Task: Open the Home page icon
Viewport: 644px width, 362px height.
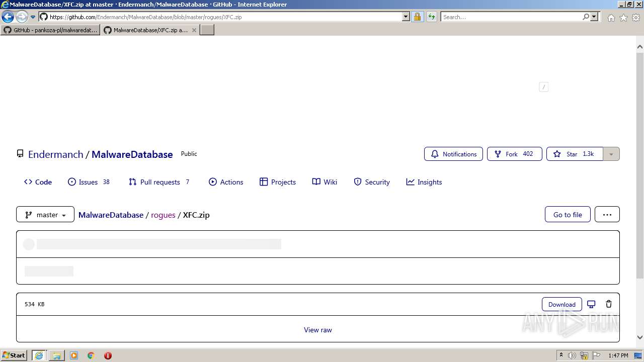Action: click(x=611, y=18)
